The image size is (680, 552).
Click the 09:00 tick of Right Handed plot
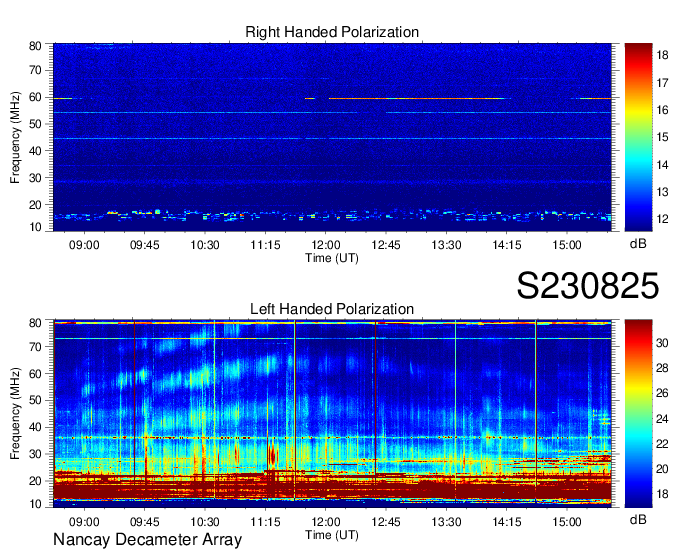tap(84, 245)
